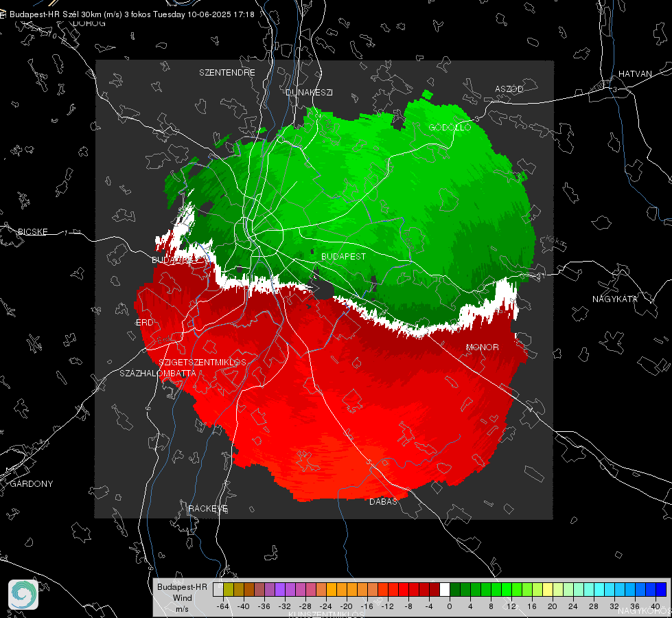Click the NAGYKÁTA city label
The height and width of the screenshot is (618, 672).
point(615,299)
